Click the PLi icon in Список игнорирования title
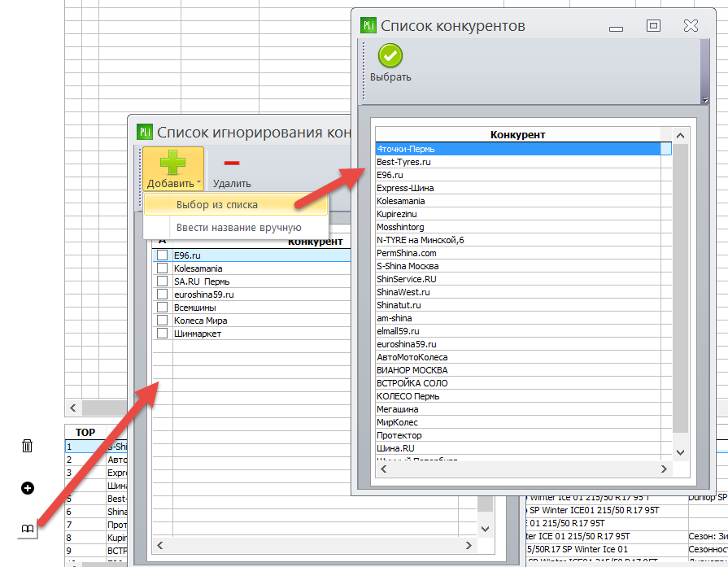Image resolution: width=728 pixels, height=567 pixels. [x=145, y=132]
